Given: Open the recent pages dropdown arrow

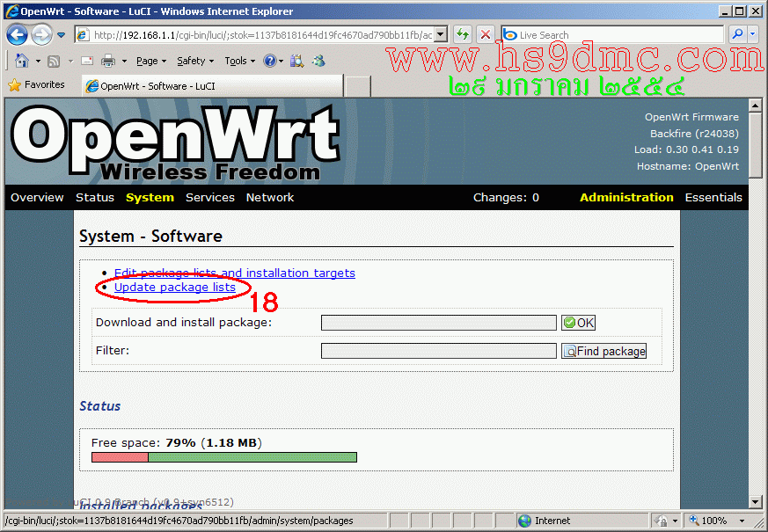Looking at the screenshot, I should (62, 35).
